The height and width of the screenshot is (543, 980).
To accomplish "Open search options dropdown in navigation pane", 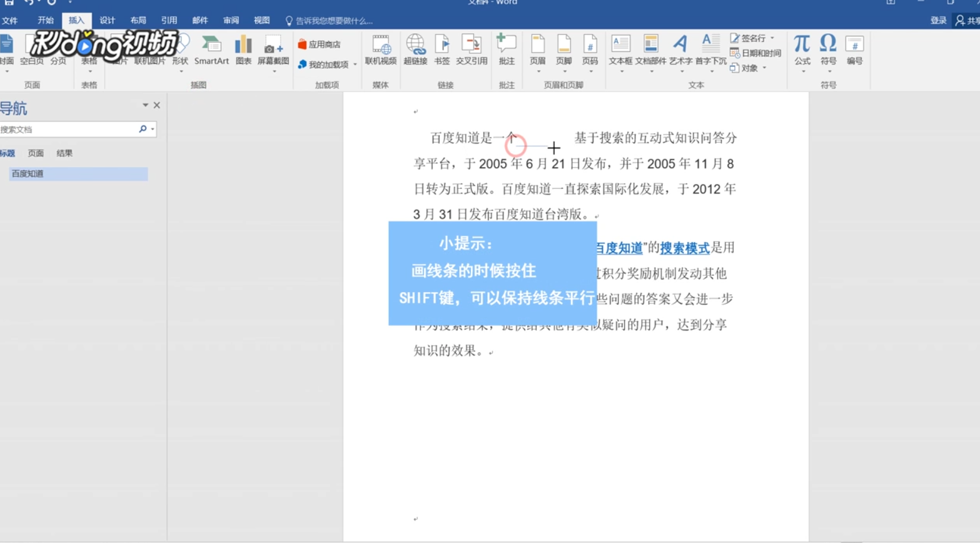I will click(x=153, y=129).
